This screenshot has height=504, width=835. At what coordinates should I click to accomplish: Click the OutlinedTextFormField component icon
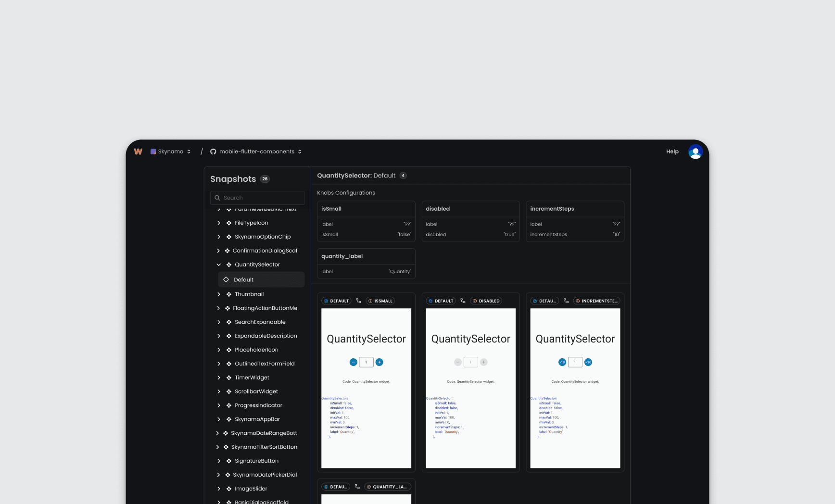pos(229,364)
